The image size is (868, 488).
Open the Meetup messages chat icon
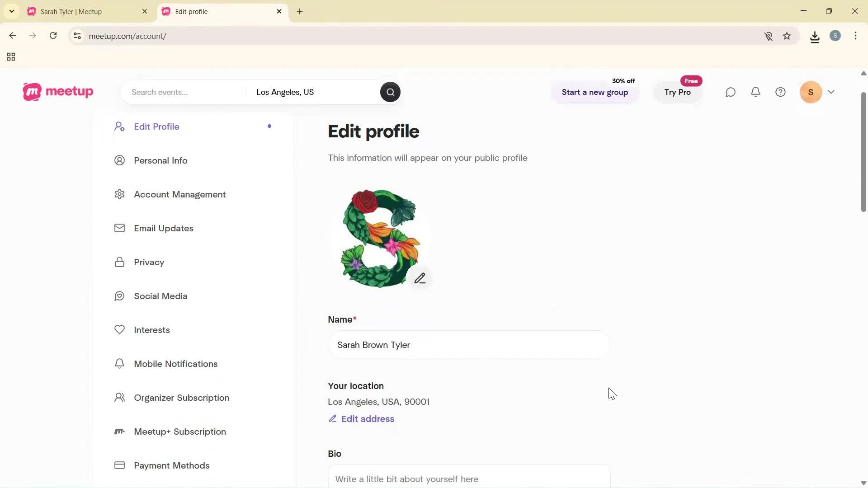click(731, 92)
